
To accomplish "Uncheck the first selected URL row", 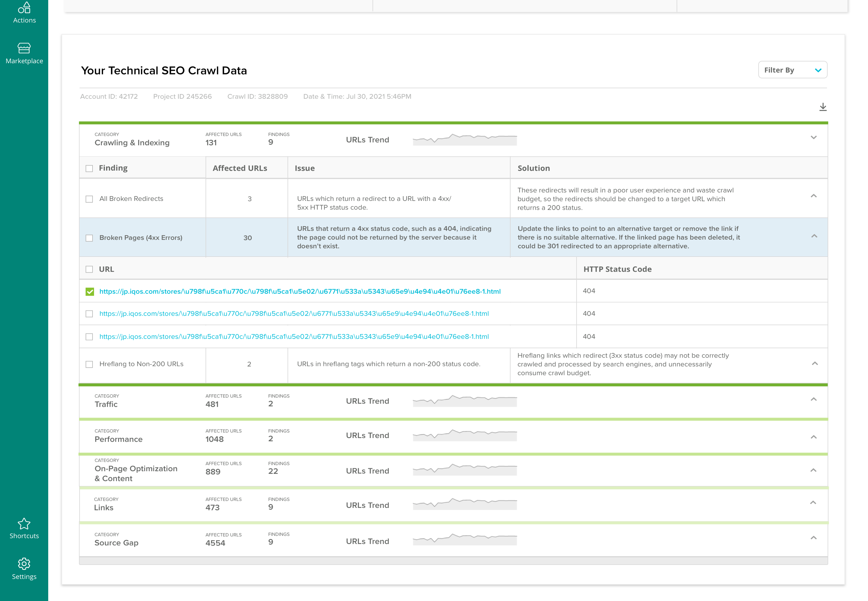I will pos(89,291).
